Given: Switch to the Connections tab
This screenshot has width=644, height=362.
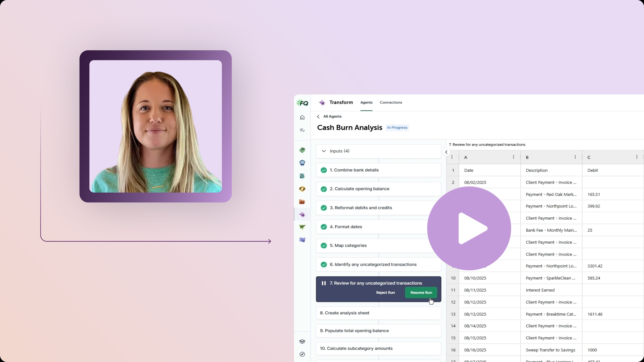Looking at the screenshot, I should (391, 102).
